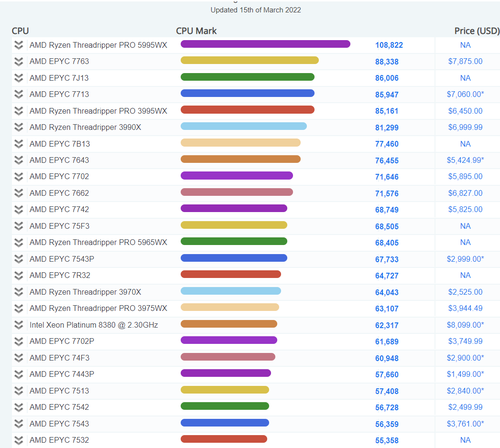Click the $2,999.00* price link
The width and height of the screenshot is (500, 448).
coord(465,259)
